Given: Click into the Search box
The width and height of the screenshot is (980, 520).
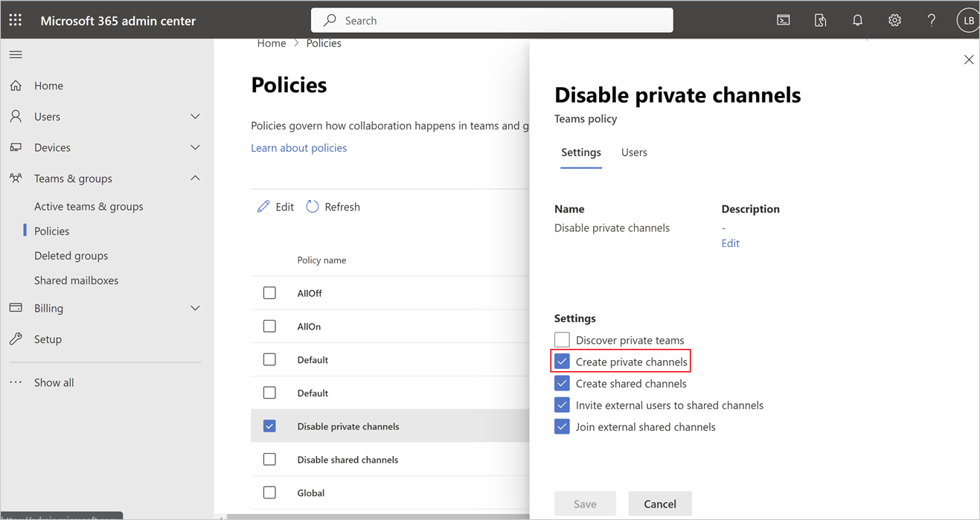Looking at the screenshot, I should click(x=492, y=20).
